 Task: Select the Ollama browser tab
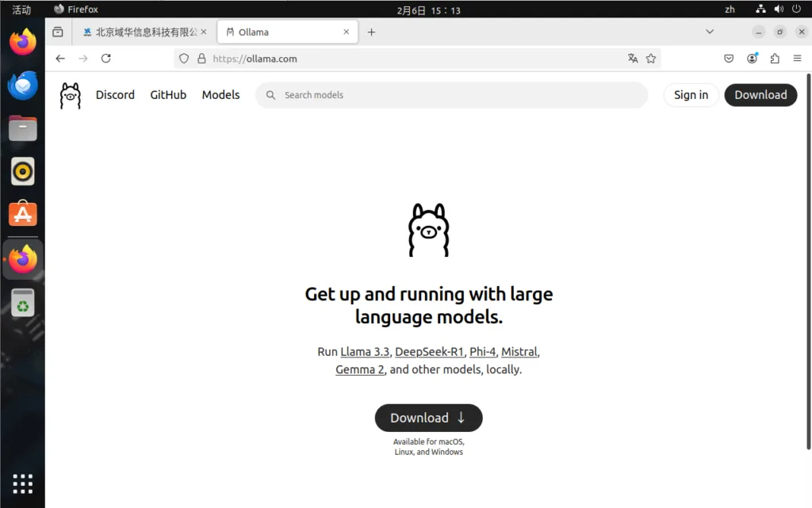coord(288,32)
